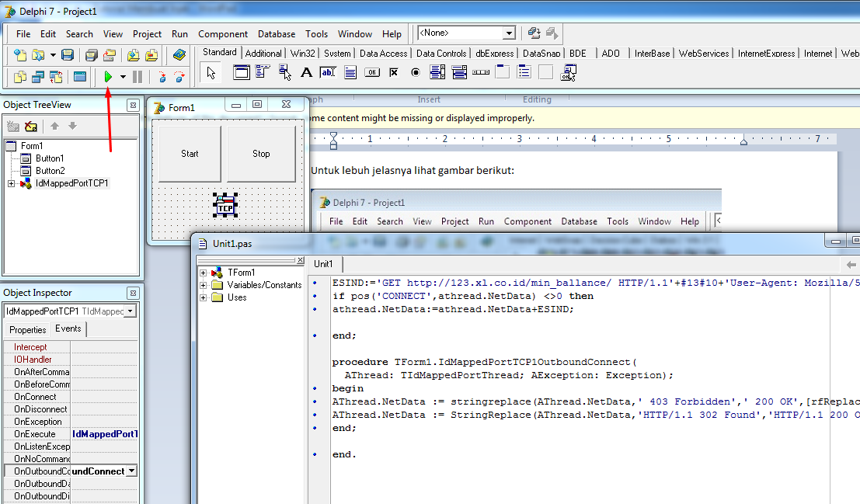Click the Unit1 tab in code editor
This screenshot has width=860, height=504.
pos(323,264)
